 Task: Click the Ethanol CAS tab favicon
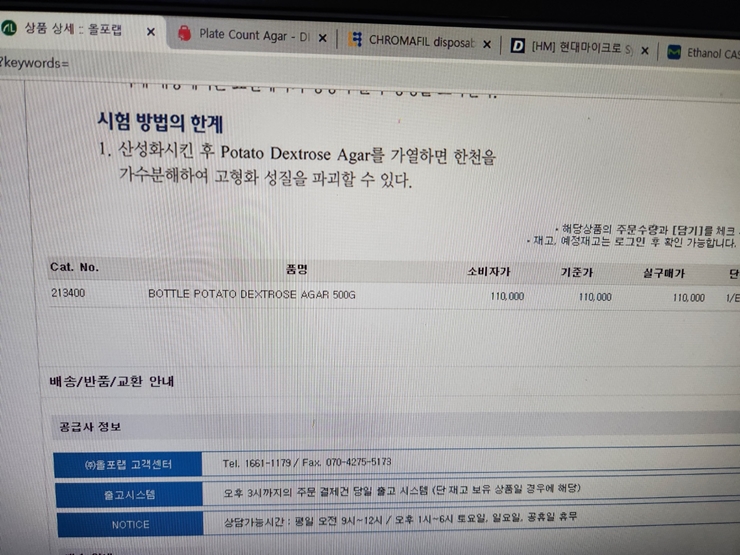[x=674, y=52]
